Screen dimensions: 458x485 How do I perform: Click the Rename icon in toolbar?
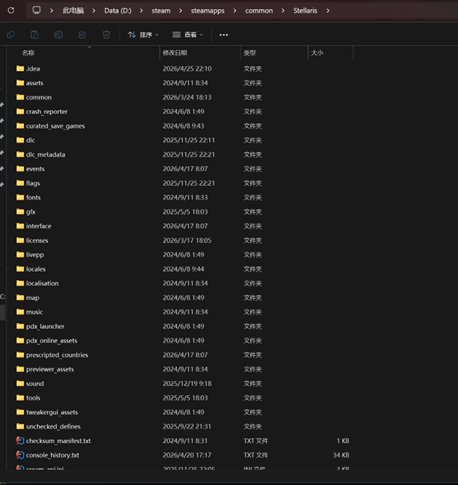click(x=59, y=35)
